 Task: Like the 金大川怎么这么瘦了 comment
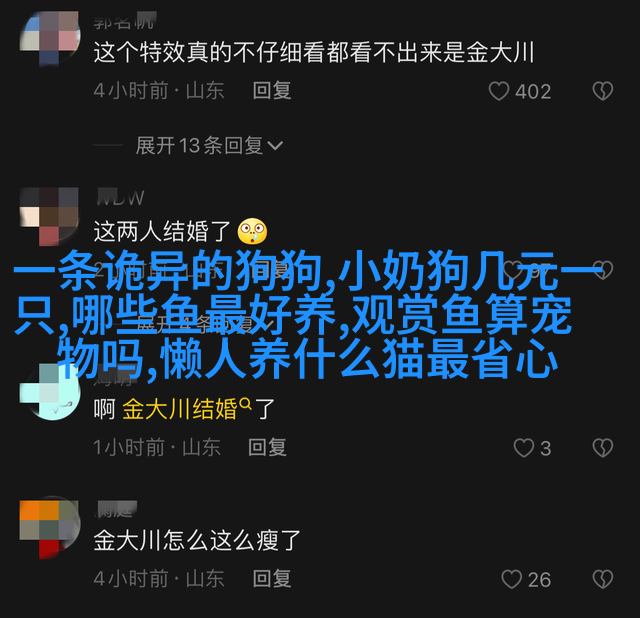(511, 579)
